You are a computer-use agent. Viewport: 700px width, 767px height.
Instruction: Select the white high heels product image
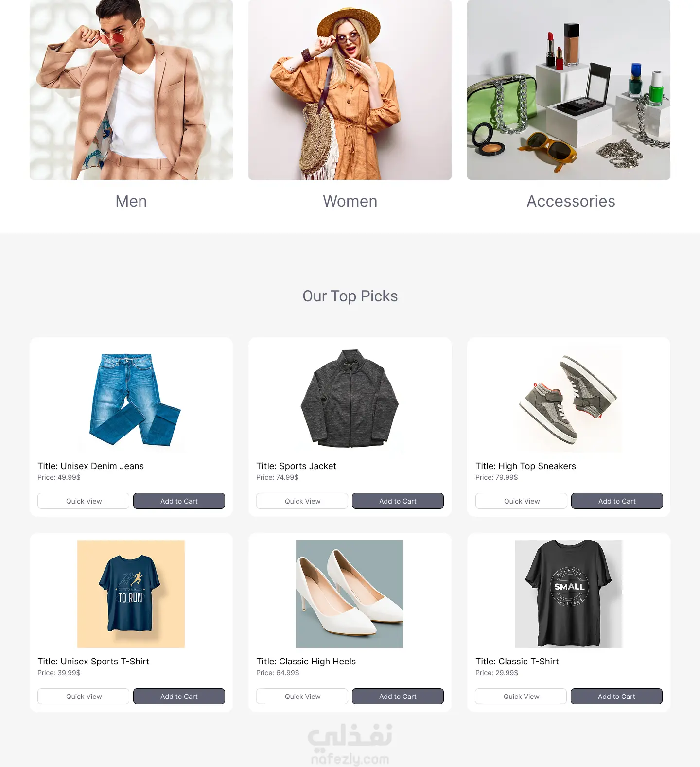coord(350,594)
